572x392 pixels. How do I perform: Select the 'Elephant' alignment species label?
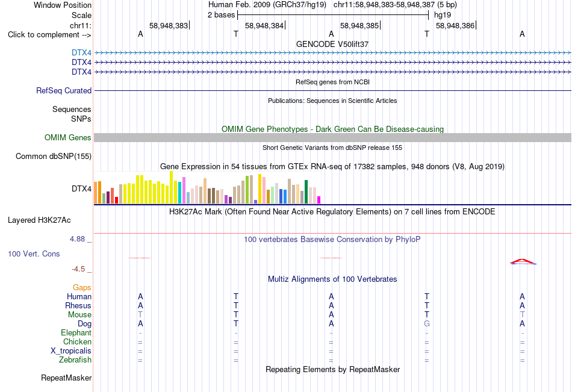tap(76, 333)
